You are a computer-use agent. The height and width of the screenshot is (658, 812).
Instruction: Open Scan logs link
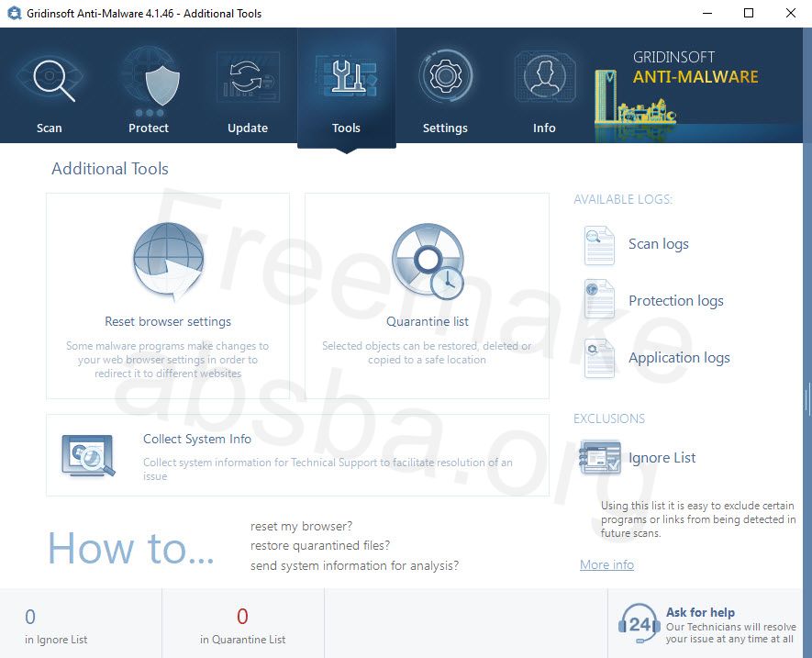[x=658, y=243]
